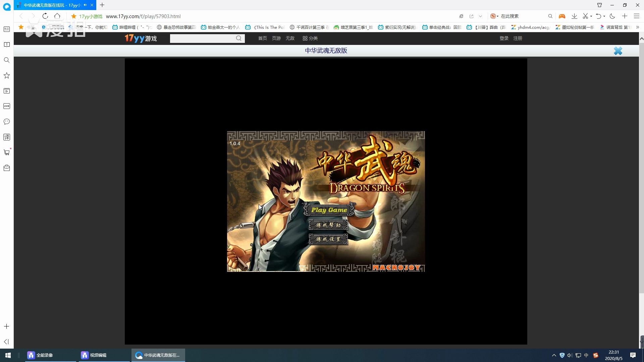
Task: Open the reading book sidebar icon
Action: tap(7, 45)
